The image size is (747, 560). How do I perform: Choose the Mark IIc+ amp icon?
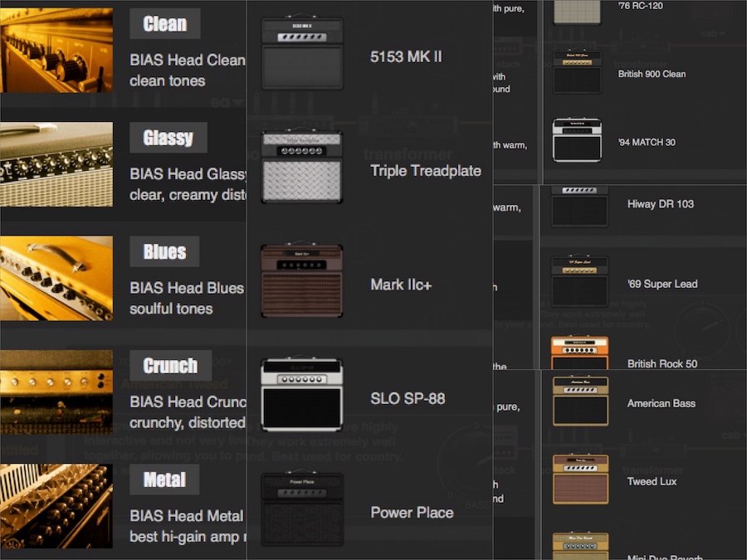302,280
